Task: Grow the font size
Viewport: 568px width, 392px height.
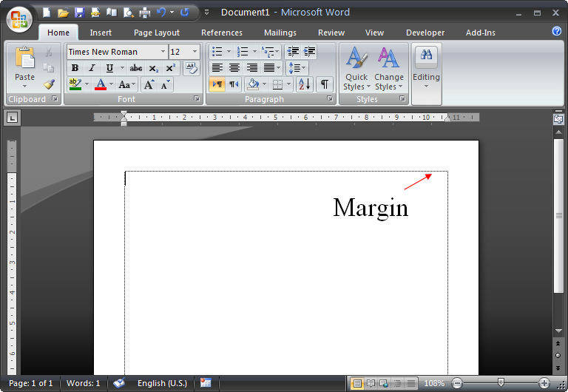Action: tap(149, 85)
